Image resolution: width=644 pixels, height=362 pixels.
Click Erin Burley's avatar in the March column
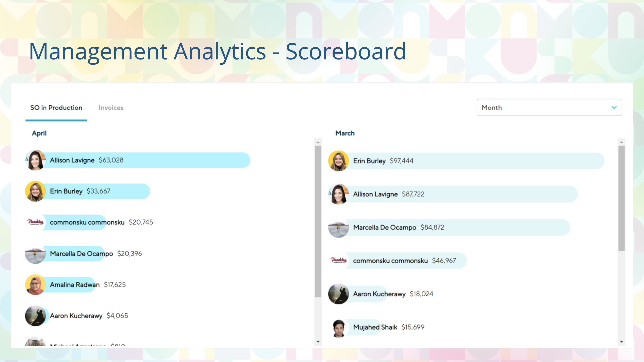(338, 161)
